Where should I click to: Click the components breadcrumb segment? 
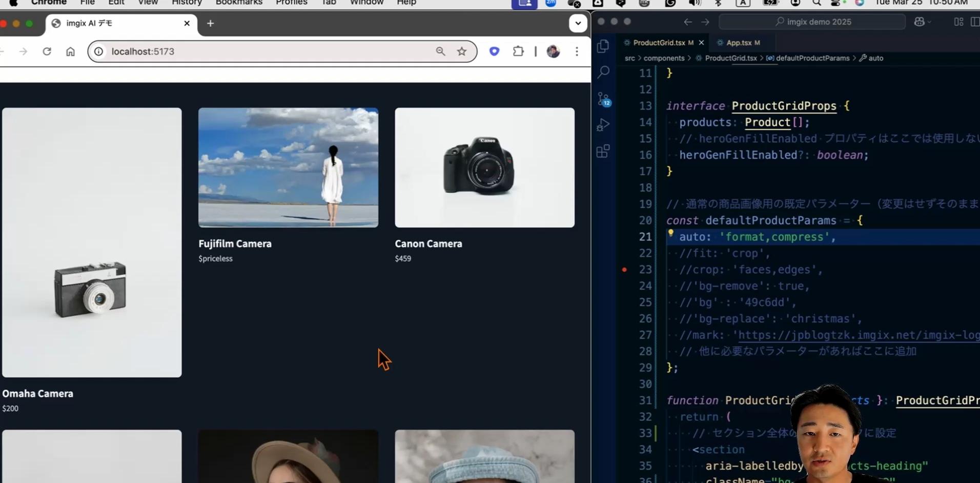point(664,58)
